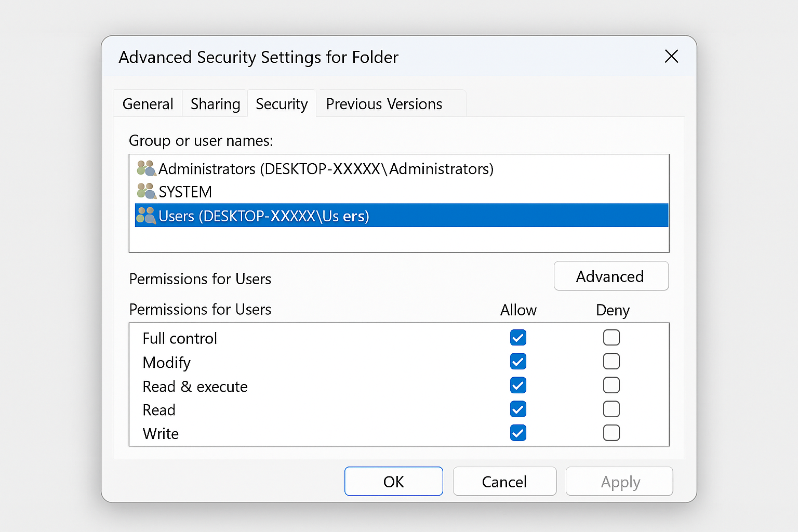Close the Advanced Security Settings dialog
Viewport: 798px width, 532px height.
coord(671,56)
